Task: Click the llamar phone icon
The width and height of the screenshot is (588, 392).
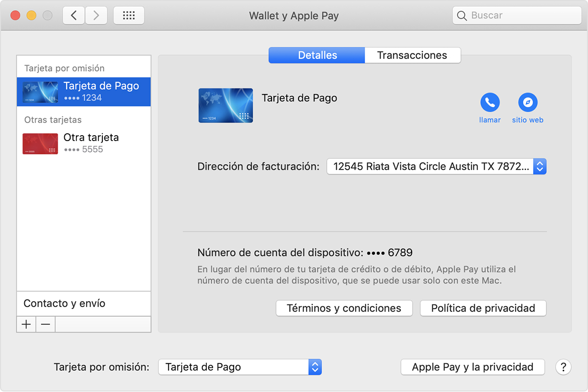Action: click(490, 102)
